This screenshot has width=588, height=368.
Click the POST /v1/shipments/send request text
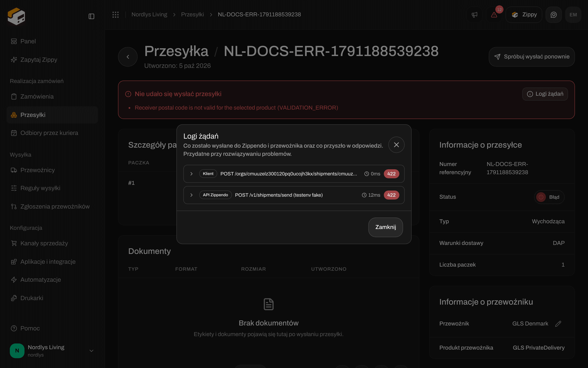(279, 195)
